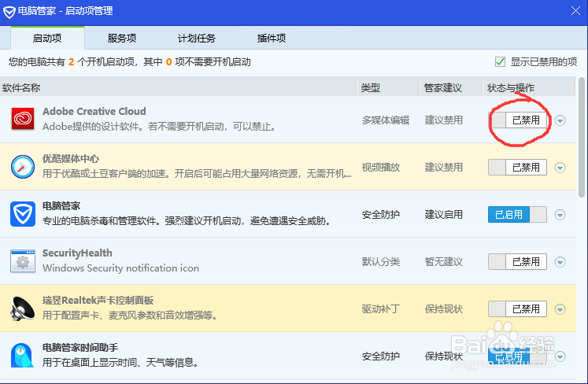Click the Adobe Creative Cloud app icon
This screenshot has width=588, height=384.
pyautogui.click(x=23, y=119)
